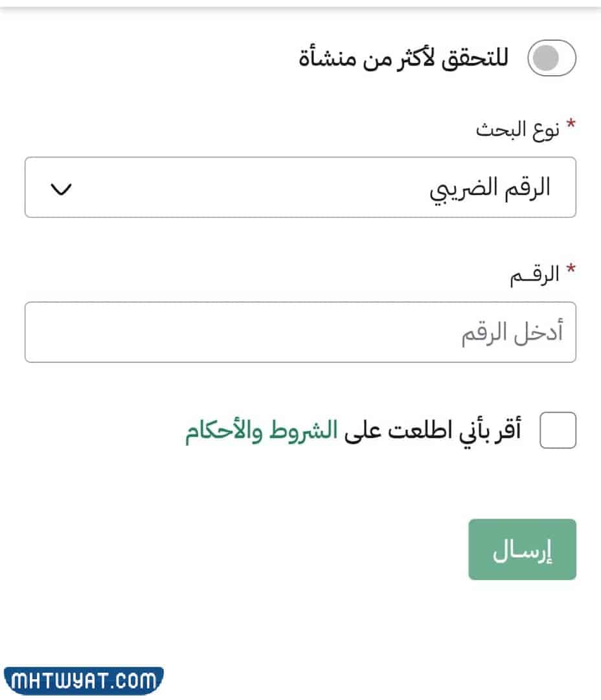Click the empty area inside the search type box

tap(246, 188)
